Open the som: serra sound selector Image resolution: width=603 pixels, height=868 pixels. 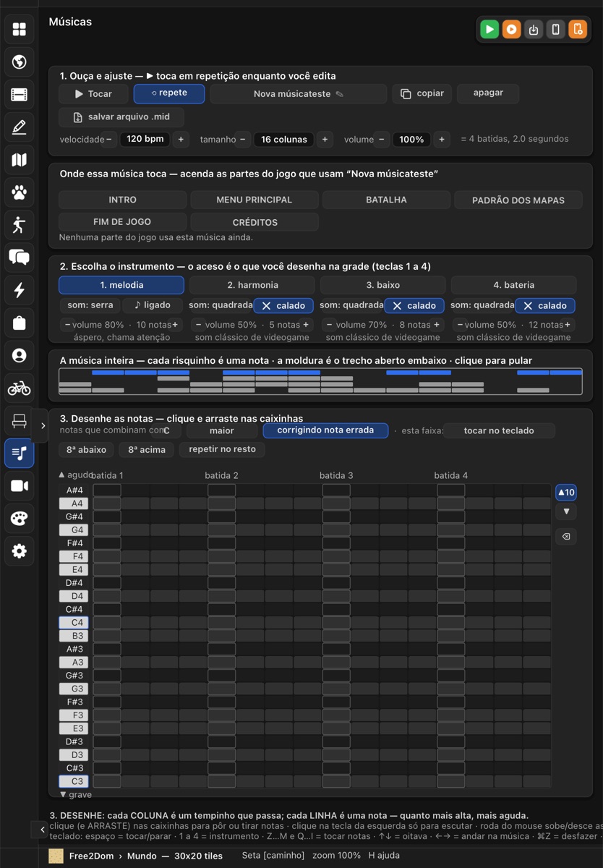pyautogui.click(x=90, y=305)
